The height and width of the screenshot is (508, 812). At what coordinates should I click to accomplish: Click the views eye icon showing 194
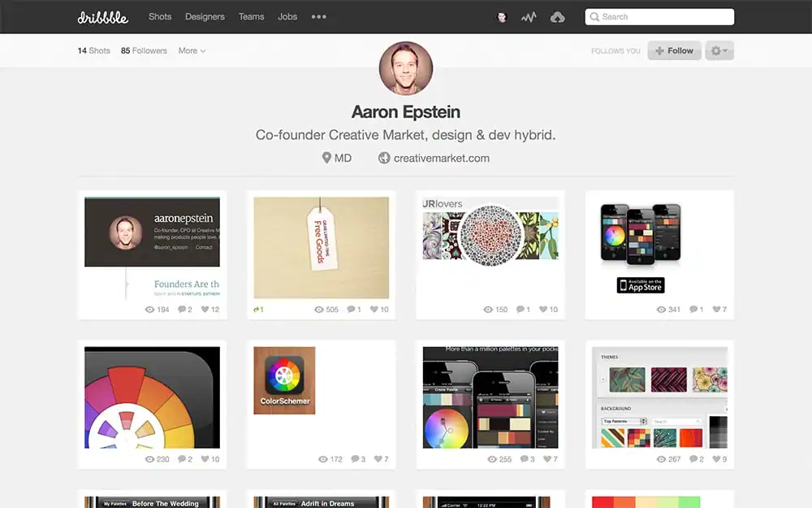pos(149,310)
